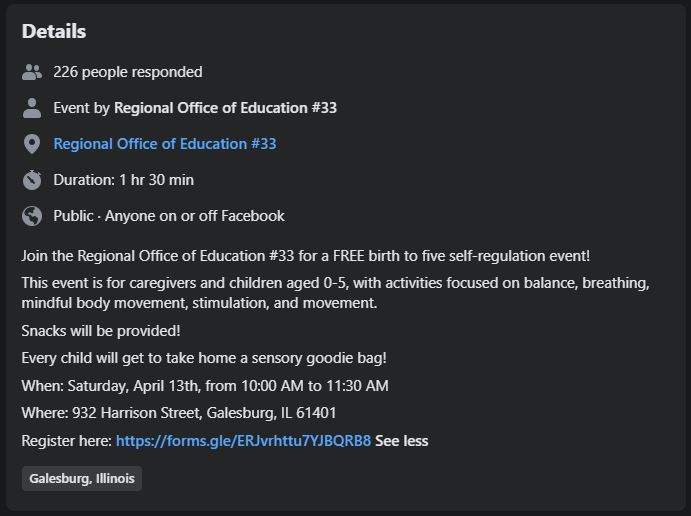The width and height of the screenshot is (691, 516).
Task: Click the Duration: 1 hr 30 min text
Action: (123, 180)
